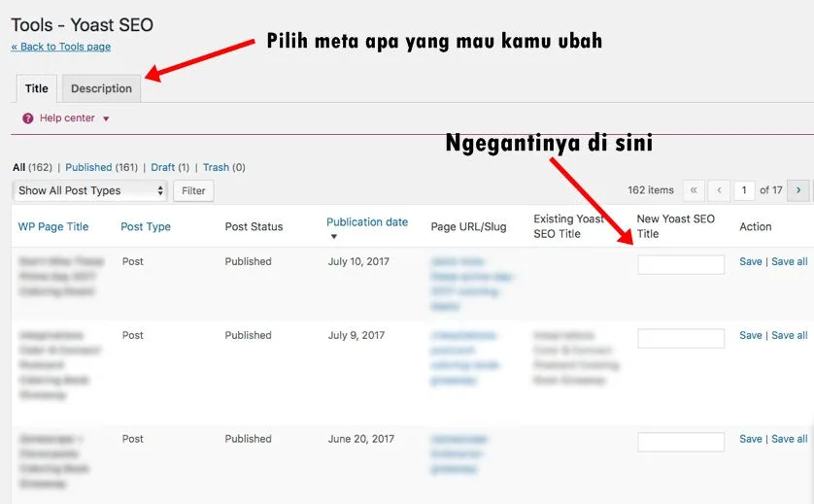
Task: Open page URL slug link for July 10, 2017 post
Action: pos(471,284)
